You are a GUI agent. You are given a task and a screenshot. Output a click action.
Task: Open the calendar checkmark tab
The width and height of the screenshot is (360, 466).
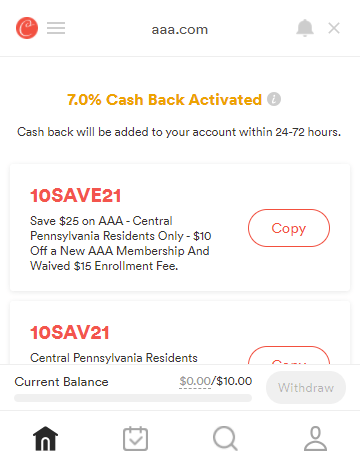(x=135, y=438)
